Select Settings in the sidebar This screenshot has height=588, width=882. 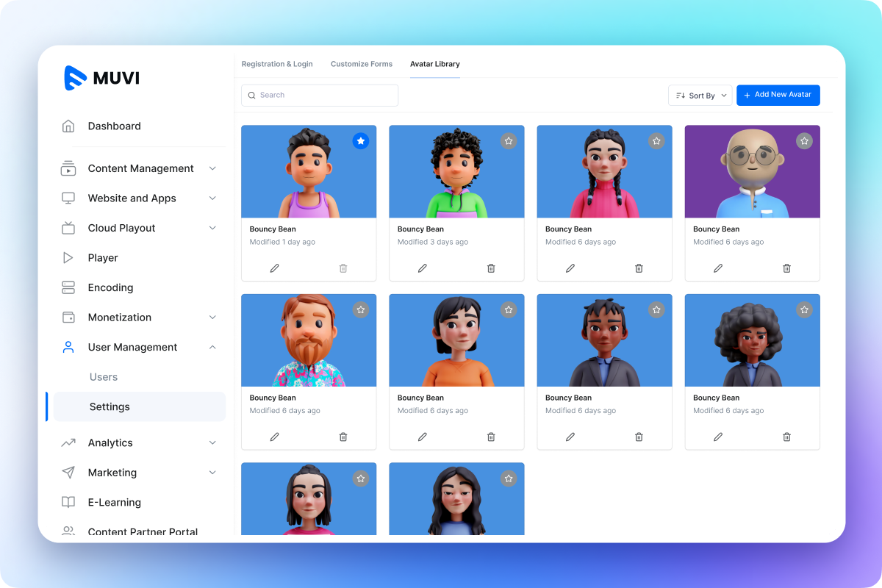pos(140,406)
